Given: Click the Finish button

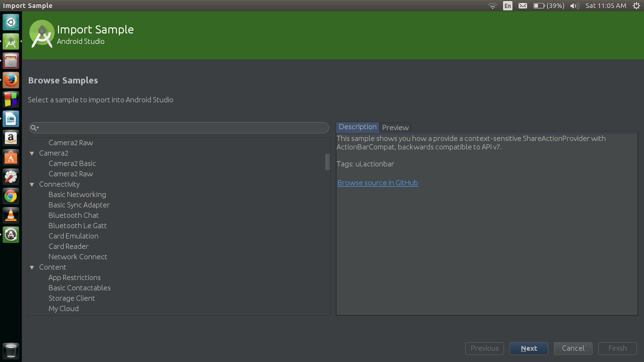Looking at the screenshot, I should (x=618, y=348).
